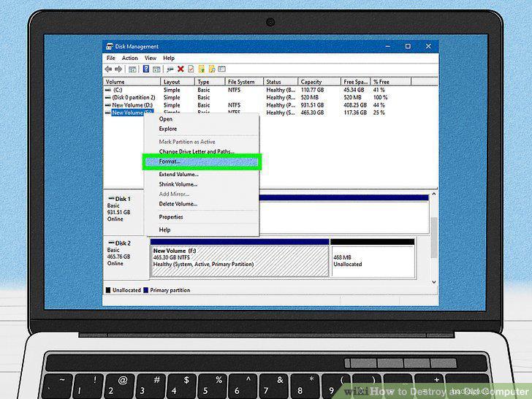Select Shrink Volume... context menu entry
The image size is (532, 399).
click(x=178, y=184)
